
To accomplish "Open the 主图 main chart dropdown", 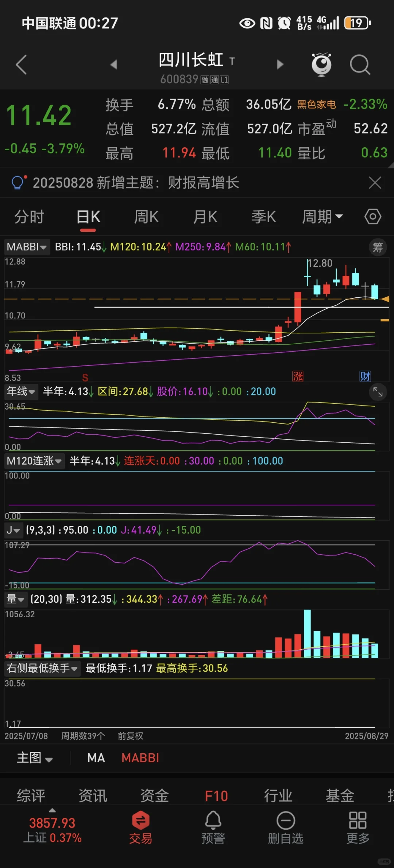I will [35, 758].
